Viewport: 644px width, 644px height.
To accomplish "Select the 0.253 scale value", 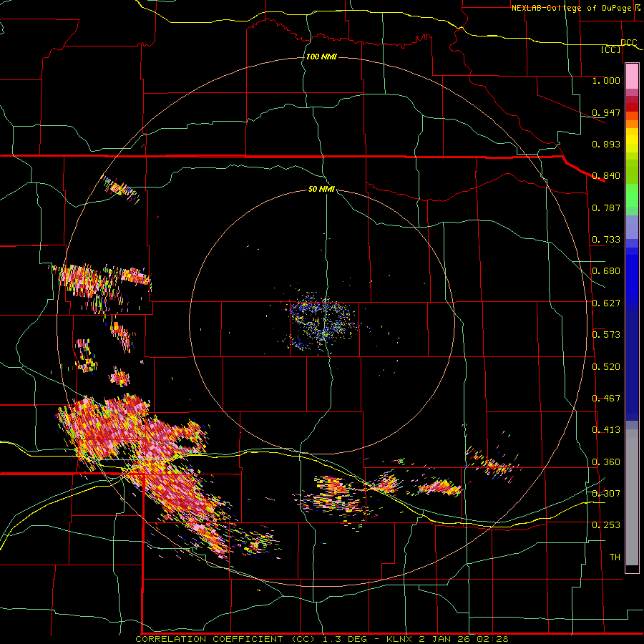I will point(606,525).
